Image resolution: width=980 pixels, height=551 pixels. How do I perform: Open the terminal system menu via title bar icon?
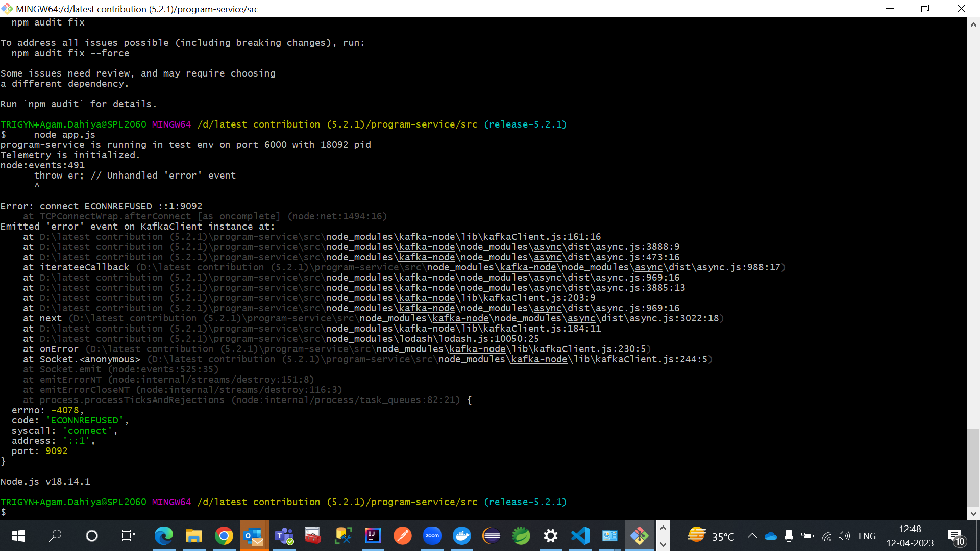7,9
